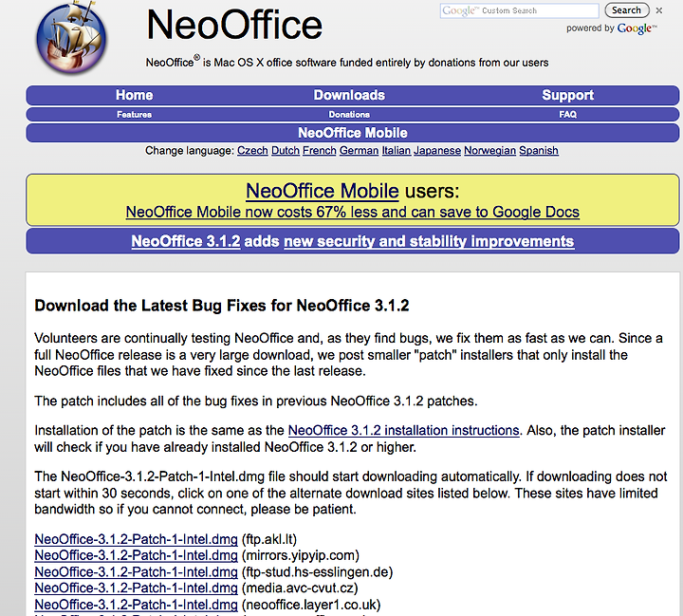Open the NeoOffice 3.1.2 link in blue banner
The width and height of the screenshot is (683, 616).
click(x=186, y=241)
